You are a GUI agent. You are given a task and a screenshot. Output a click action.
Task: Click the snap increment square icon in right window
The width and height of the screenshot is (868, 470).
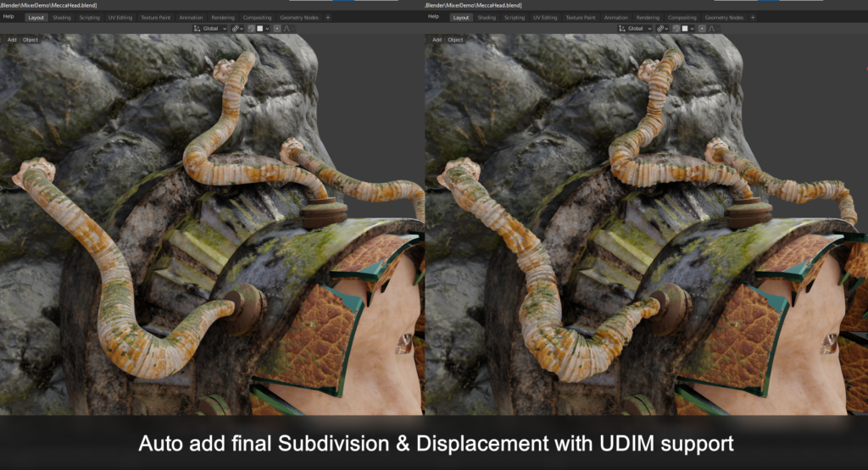pos(685,29)
